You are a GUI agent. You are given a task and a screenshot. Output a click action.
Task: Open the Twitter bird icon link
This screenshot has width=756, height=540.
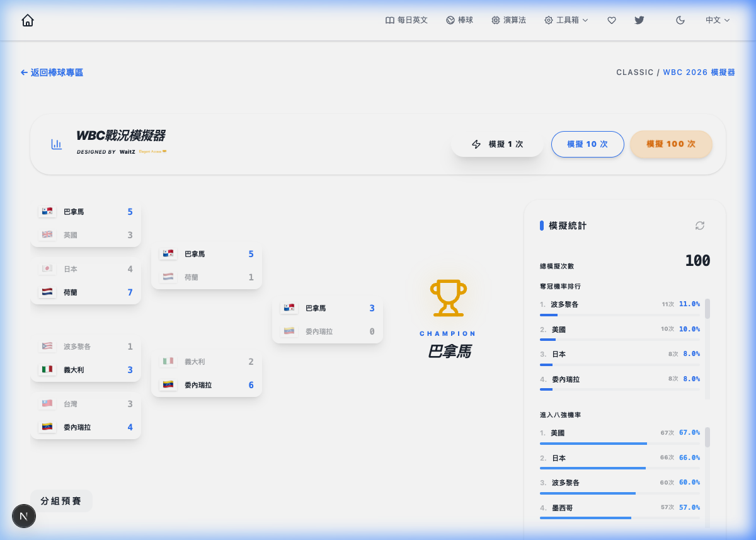pos(639,20)
